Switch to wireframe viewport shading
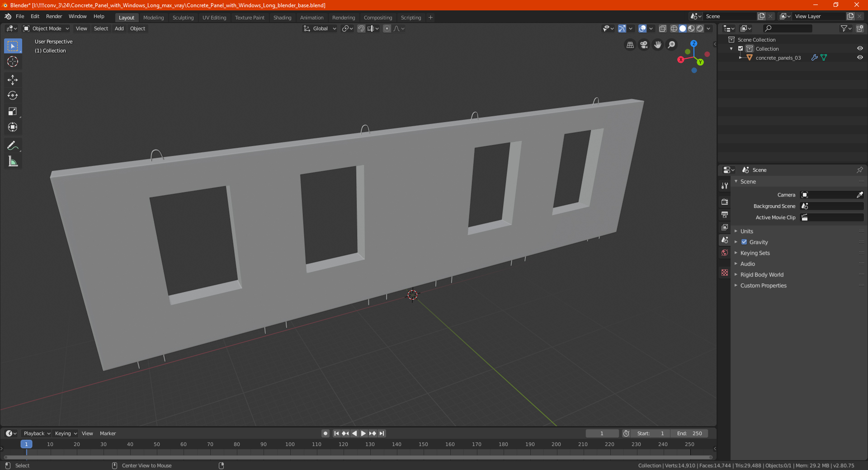Image resolution: width=868 pixels, height=470 pixels. pos(674,28)
